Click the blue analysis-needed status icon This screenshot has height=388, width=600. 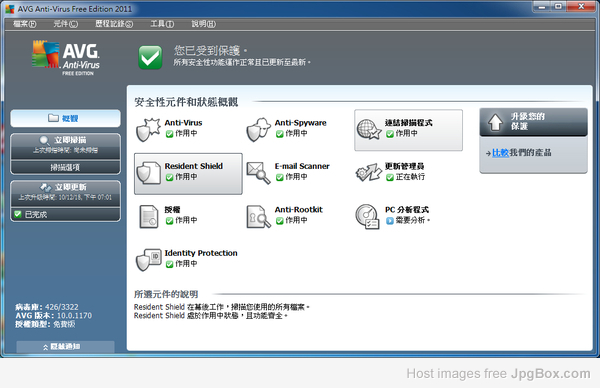click(x=390, y=221)
